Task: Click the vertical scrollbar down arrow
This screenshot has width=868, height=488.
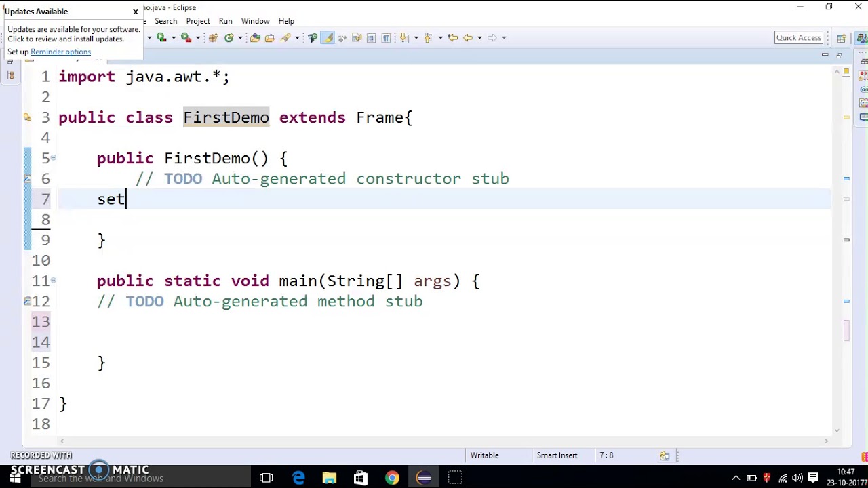Action: click(x=837, y=429)
